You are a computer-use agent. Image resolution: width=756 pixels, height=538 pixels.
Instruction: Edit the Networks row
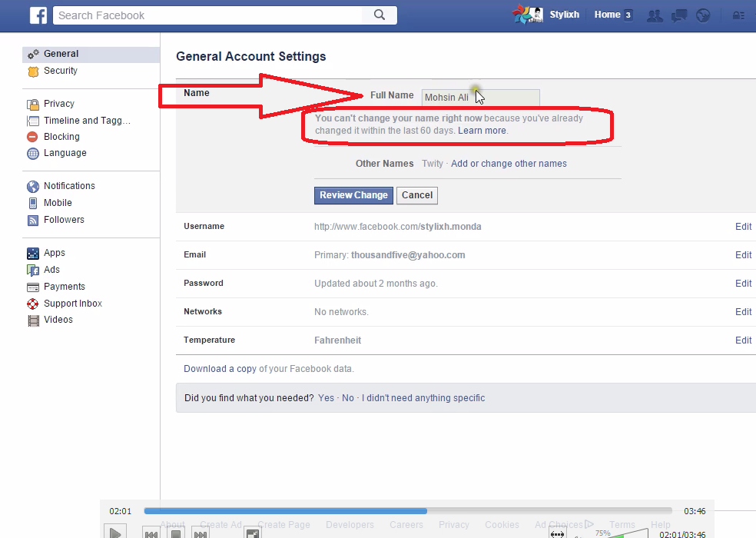(743, 312)
